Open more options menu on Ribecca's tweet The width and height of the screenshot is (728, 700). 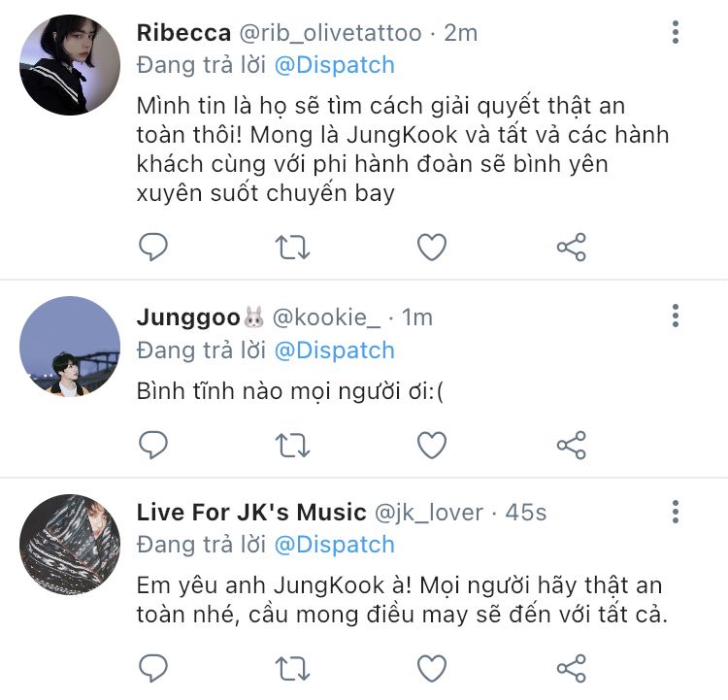[676, 32]
